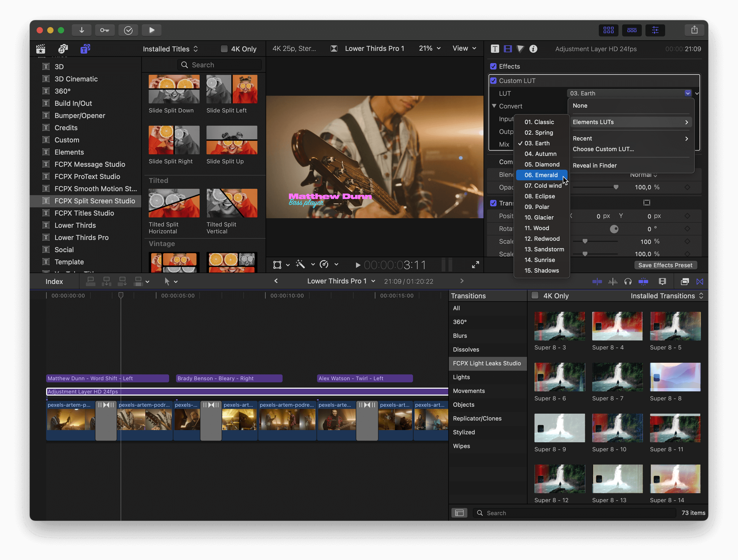Show the background tasks checkmark icon

tap(128, 30)
